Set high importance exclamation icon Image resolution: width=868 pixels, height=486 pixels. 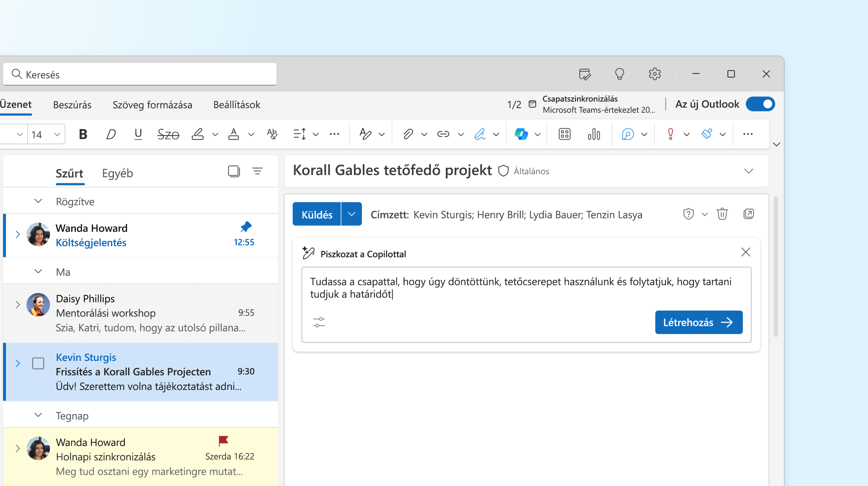point(671,134)
